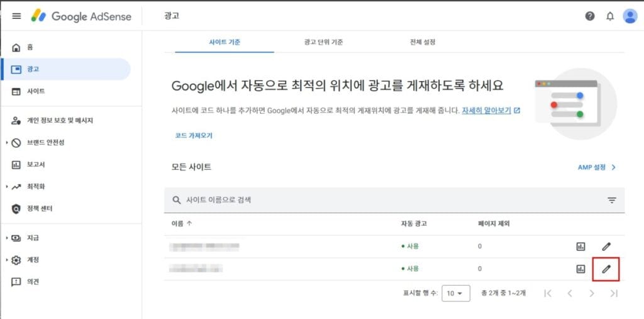Open the filter icon in search bar
The height and width of the screenshot is (319, 644).
click(612, 200)
